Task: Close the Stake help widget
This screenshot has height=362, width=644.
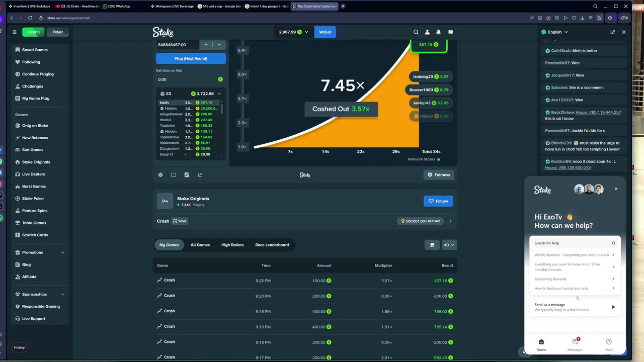Action: 616,189
